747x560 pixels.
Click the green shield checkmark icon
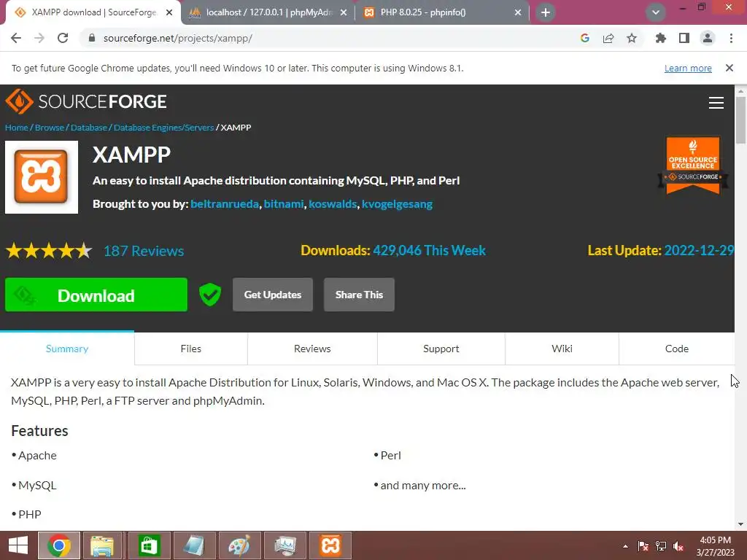(210, 295)
